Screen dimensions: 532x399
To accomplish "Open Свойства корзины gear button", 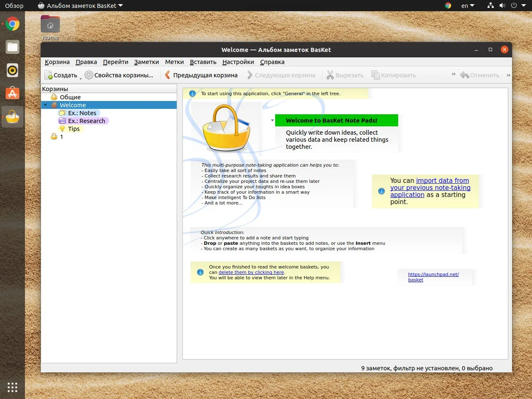I will click(89, 75).
